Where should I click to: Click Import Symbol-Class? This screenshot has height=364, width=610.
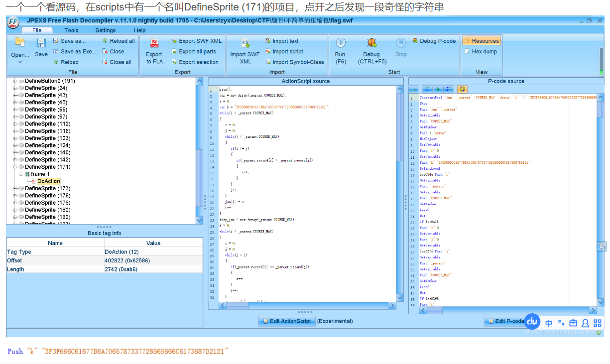(x=294, y=62)
